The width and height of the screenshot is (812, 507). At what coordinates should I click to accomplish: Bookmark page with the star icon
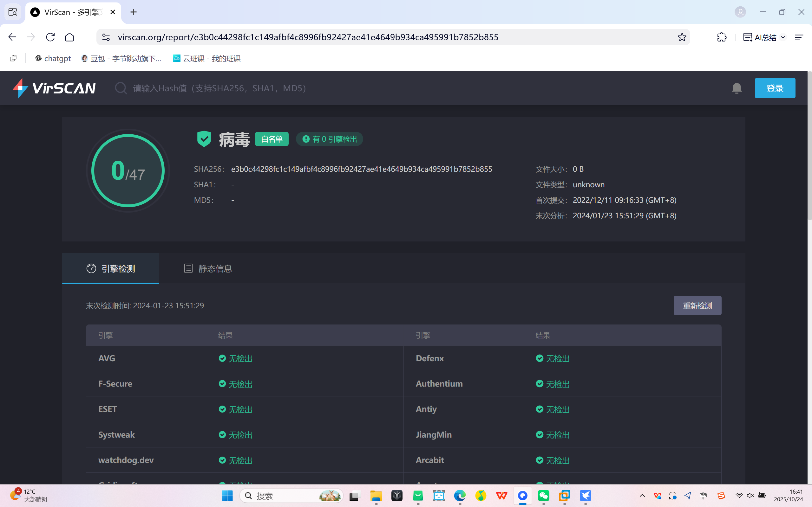click(x=681, y=37)
